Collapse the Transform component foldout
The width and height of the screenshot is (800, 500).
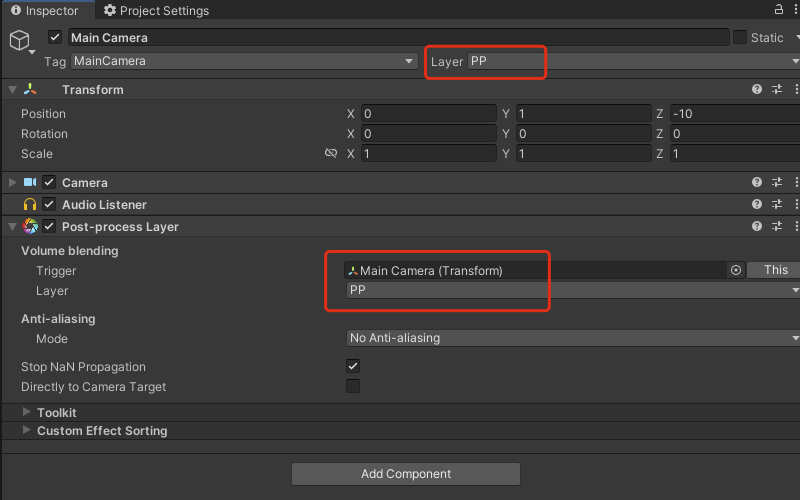pos(12,90)
